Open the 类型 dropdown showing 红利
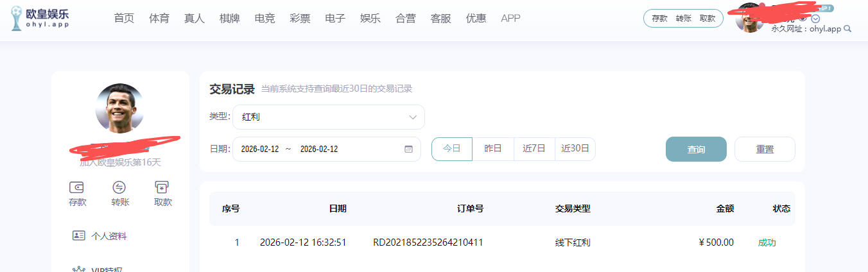Image resolution: width=868 pixels, height=272 pixels. (329, 117)
